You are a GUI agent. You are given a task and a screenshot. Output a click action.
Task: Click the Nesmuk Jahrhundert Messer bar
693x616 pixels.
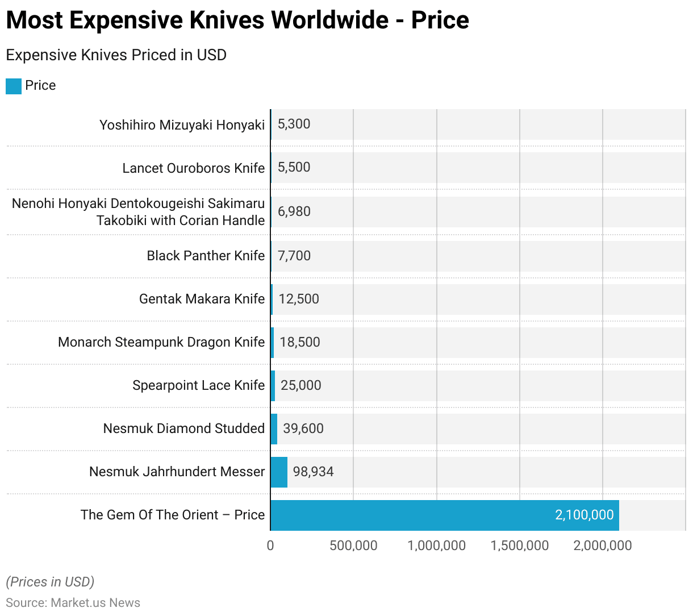pyautogui.click(x=279, y=472)
